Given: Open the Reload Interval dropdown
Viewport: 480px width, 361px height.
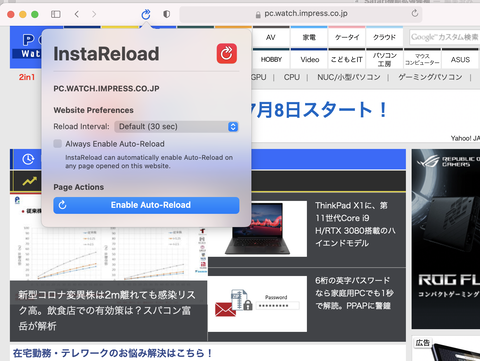Looking at the screenshot, I should (x=176, y=127).
